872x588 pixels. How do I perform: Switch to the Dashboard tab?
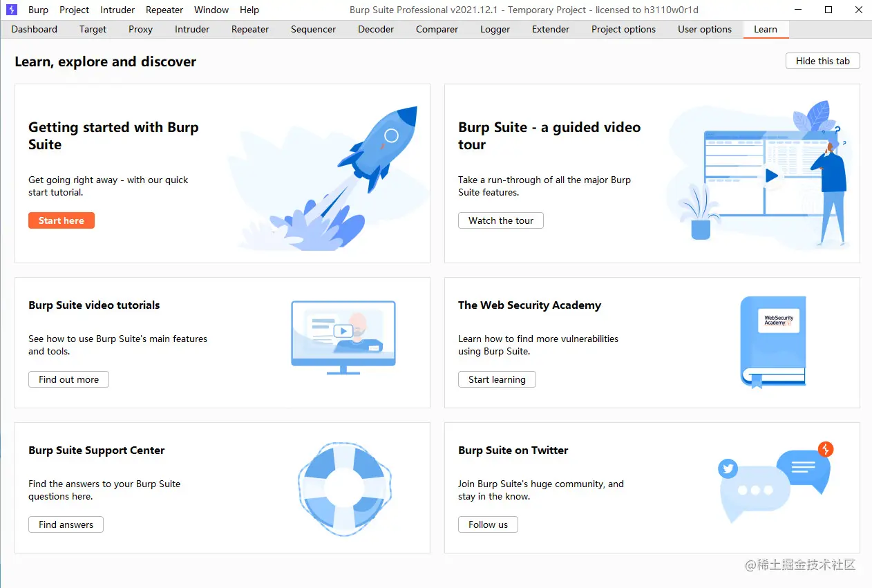click(35, 29)
